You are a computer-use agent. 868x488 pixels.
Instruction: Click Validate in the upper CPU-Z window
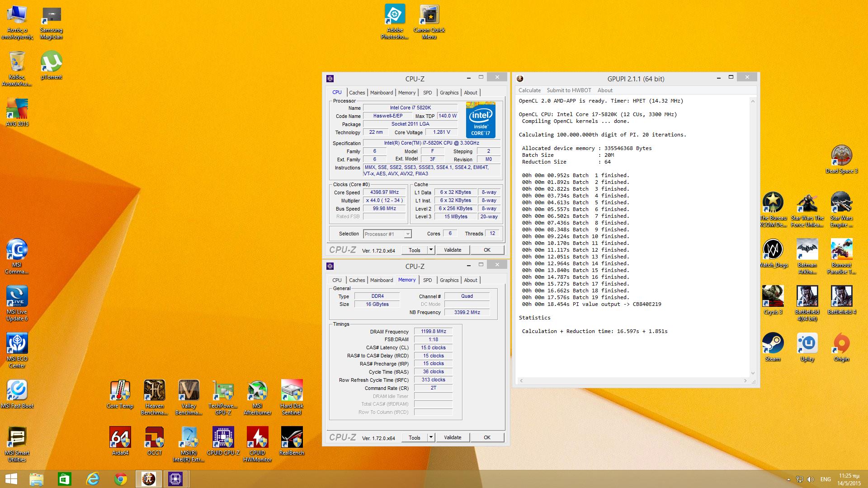pos(453,250)
